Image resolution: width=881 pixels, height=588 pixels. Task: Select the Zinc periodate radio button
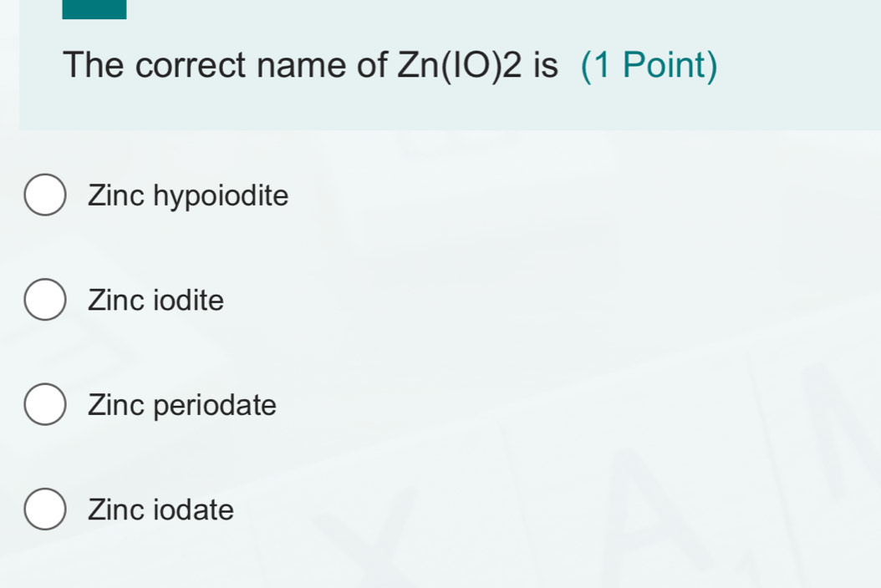[x=46, y=405]
